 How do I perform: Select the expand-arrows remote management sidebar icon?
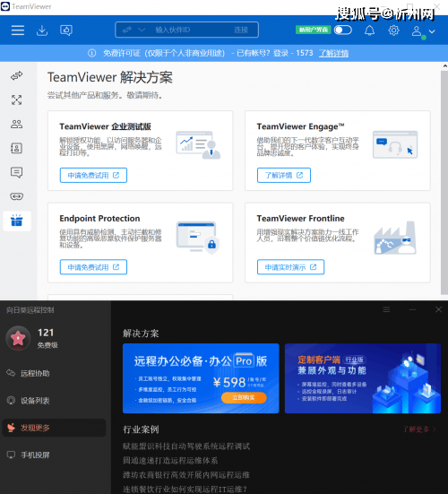[x=17, y=100]
